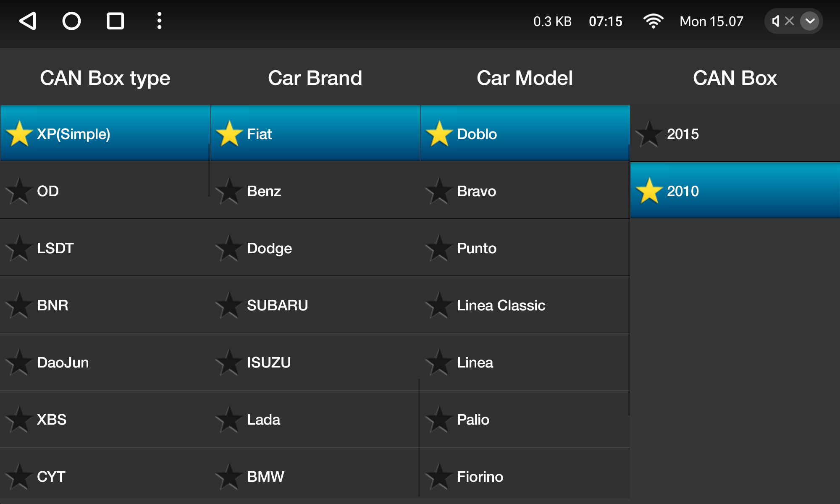Open recent apps square icon

pos(115,21)
